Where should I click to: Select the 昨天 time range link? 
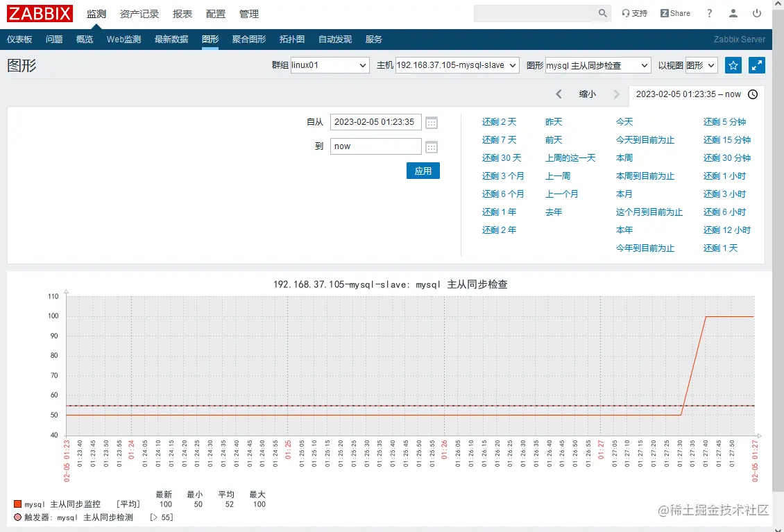tap(555, 121)
